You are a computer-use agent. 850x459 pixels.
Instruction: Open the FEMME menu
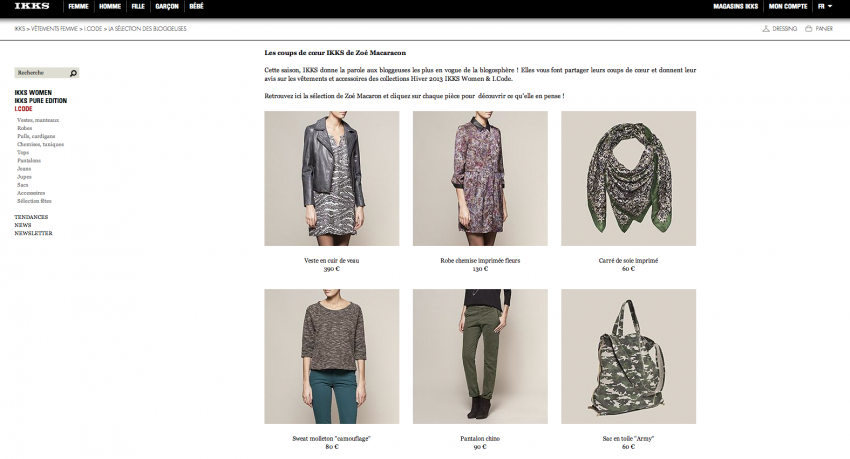point(79,7)
